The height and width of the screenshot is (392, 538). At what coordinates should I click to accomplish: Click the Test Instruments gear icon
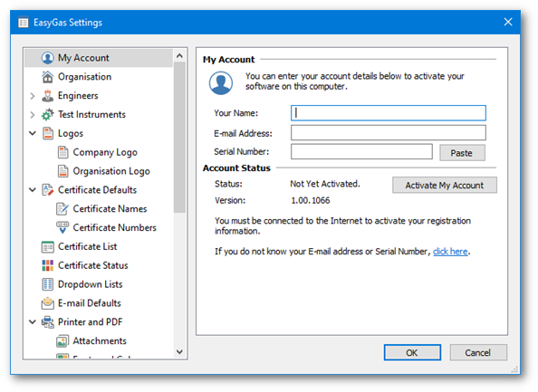pos(48,115)
